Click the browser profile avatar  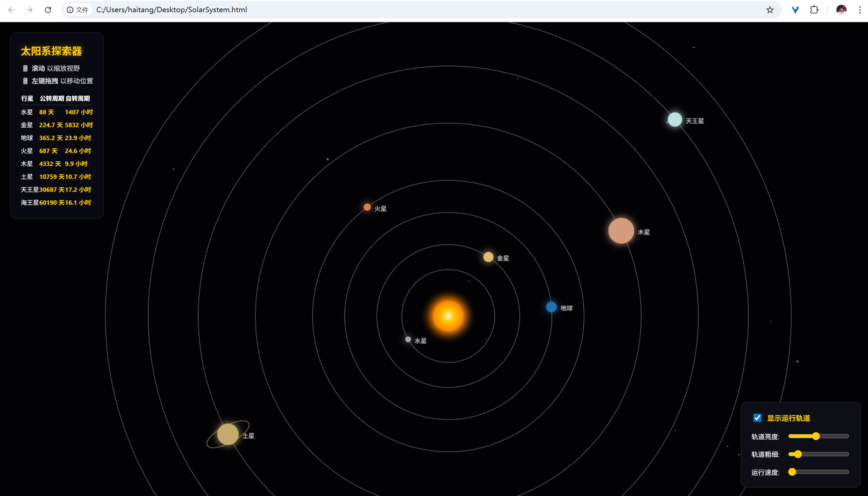(x=841, y=10)
